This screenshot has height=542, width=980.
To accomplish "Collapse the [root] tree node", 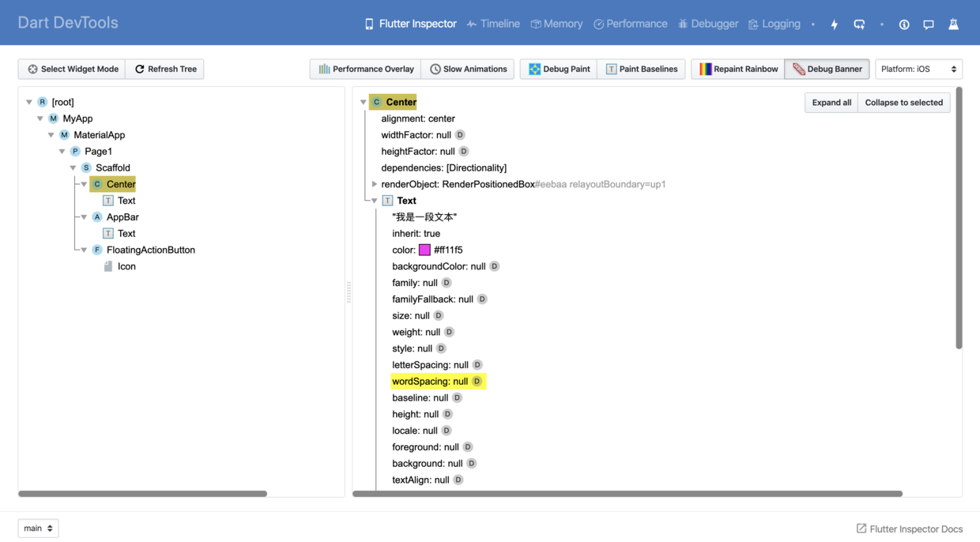I will click(x=29, y=102).
